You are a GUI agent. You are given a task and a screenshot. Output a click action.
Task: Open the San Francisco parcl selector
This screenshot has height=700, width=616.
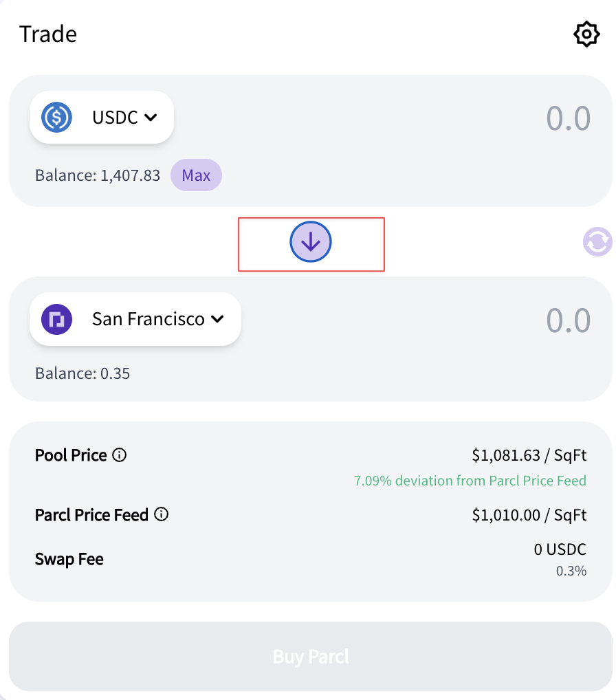tap(135, 319)
